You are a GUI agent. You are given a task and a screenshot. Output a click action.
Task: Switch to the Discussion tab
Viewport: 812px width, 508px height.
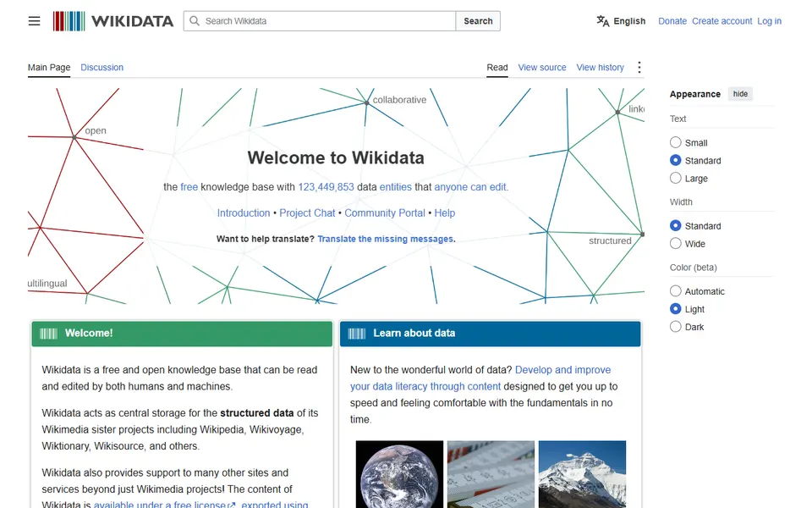point(102,68)
